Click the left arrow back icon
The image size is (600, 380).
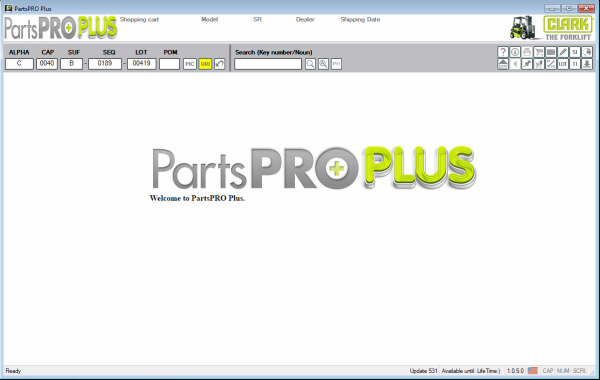click(x=515, y=64)
